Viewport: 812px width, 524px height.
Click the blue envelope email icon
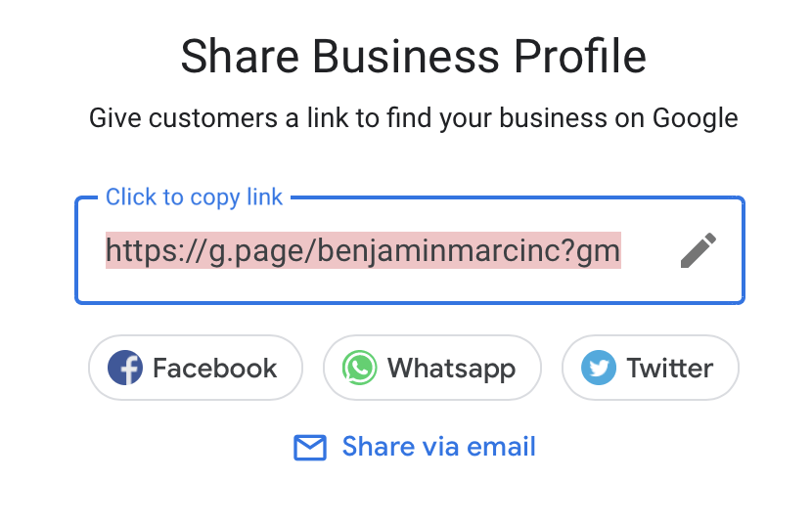[310, 448]
